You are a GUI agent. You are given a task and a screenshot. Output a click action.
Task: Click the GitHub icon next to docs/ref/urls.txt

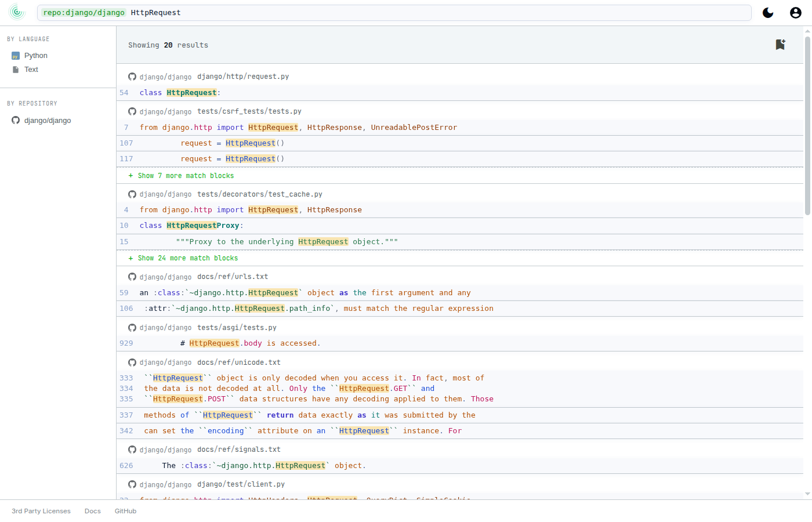tap(132, 277)
